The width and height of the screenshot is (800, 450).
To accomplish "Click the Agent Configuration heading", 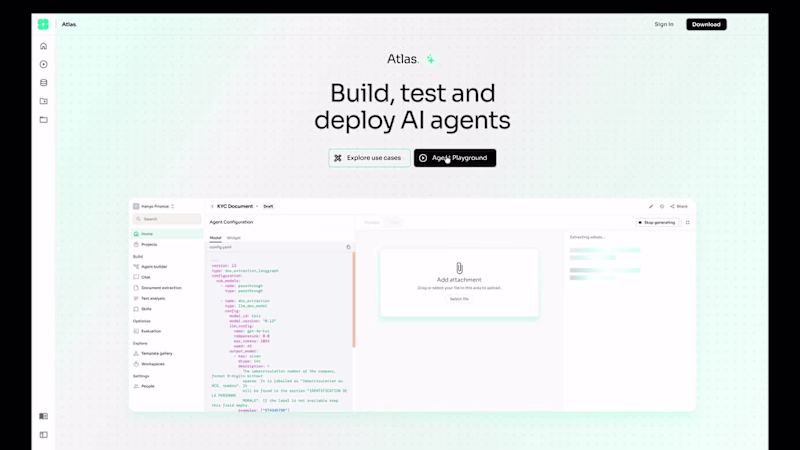I will [x=231, y=222].
